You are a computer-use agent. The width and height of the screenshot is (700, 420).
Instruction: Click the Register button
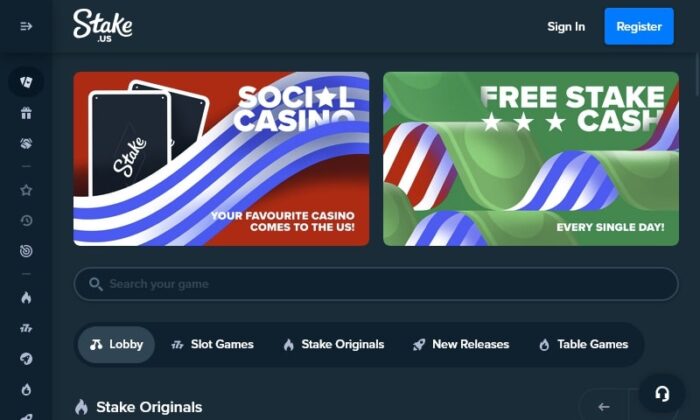639,26
